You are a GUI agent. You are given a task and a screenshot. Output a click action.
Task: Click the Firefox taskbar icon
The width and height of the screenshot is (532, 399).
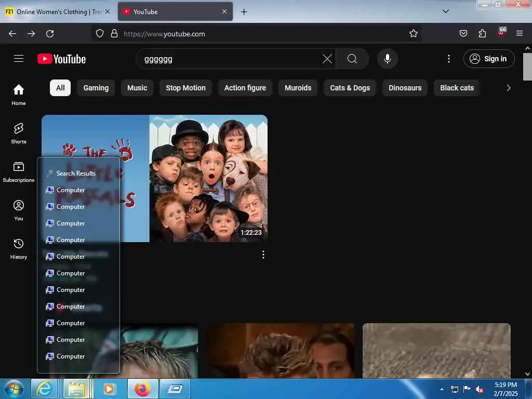point(143,389)
